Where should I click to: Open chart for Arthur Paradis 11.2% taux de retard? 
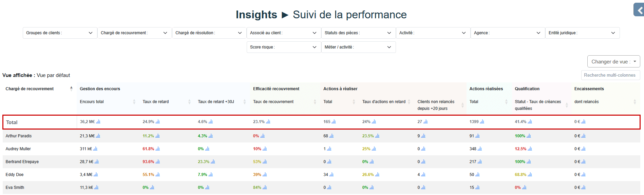[157, 136]
